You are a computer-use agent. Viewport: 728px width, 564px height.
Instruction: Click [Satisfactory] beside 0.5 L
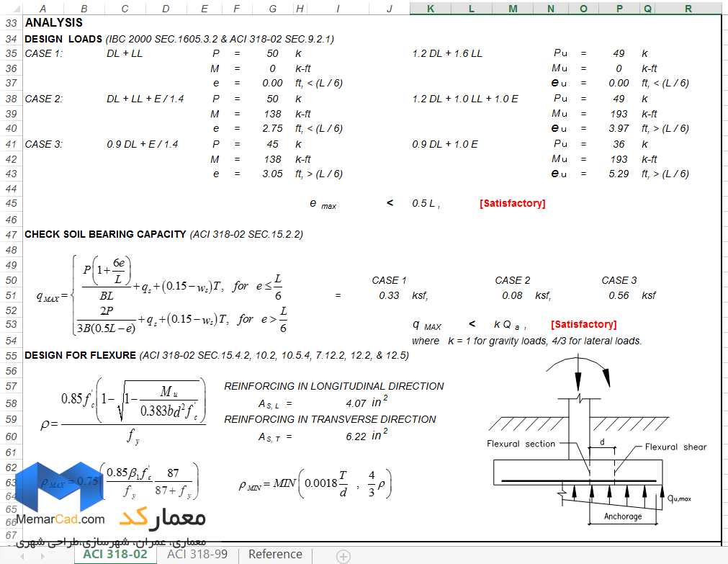(513, 203)
